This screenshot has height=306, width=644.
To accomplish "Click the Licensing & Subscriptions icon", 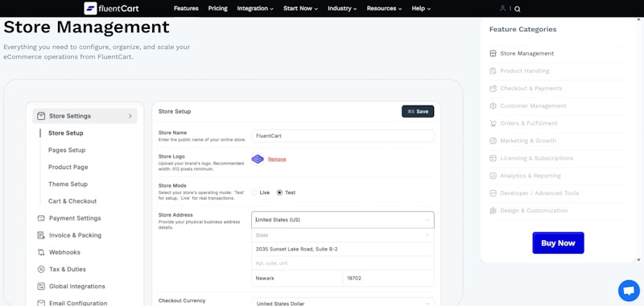I will coord(493,158).
